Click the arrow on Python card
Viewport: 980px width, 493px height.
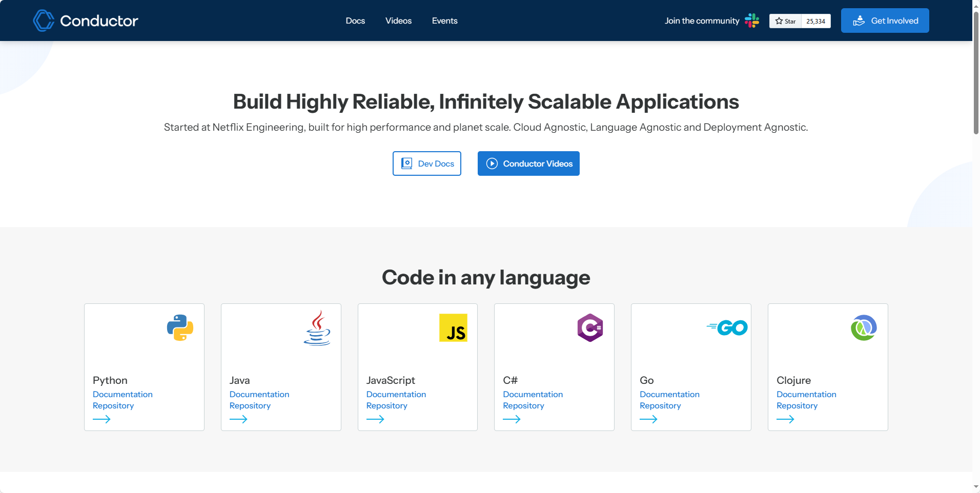coord(101,419)
